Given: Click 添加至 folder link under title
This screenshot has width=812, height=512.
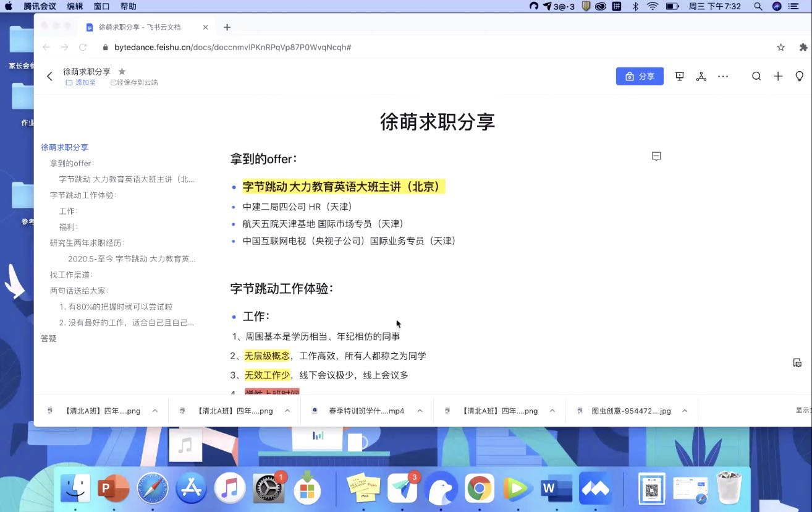Looking at the screenshot, I should point(81,82).
